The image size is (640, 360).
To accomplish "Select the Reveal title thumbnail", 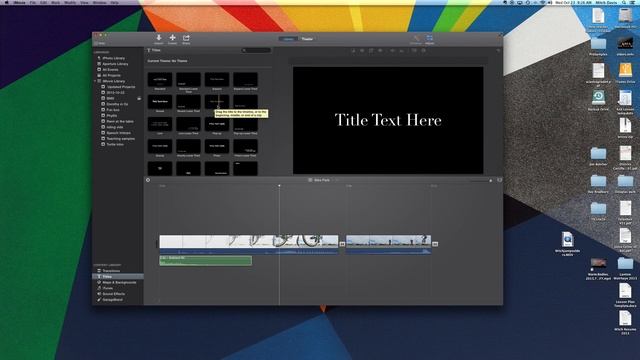I will click(160, 102).
